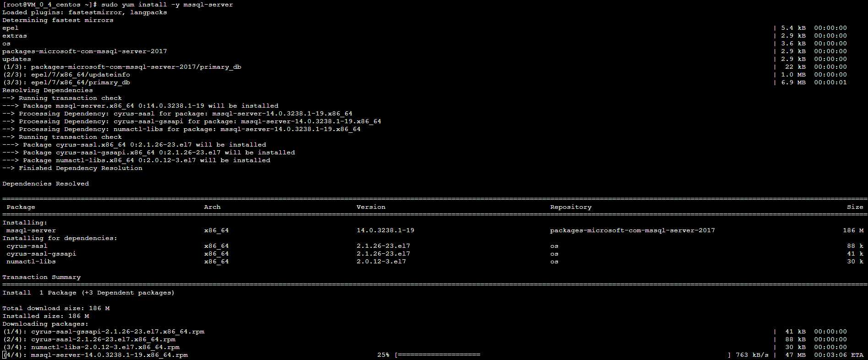This screenshot has width=868, height=360.
Task: Click the '(1/3): packages-microsoft-com-mssql-server-2017/primary_db' line
Action: (122, 67)
